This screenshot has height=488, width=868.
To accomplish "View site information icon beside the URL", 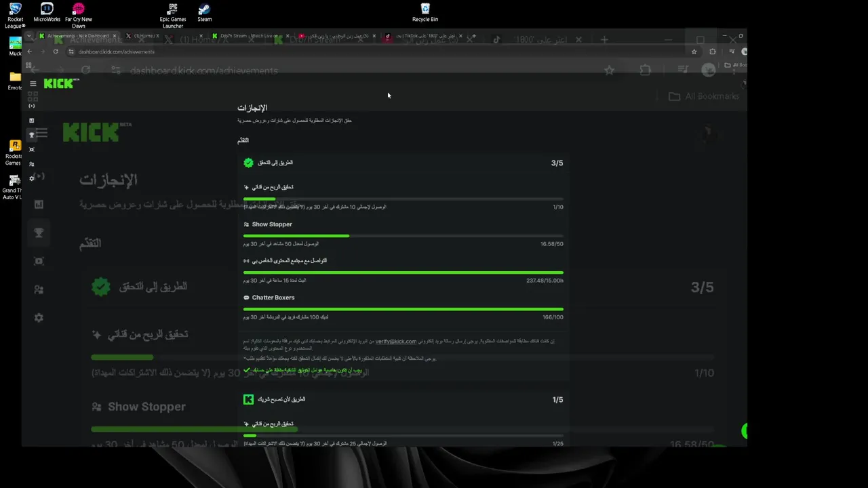I will point(72,52).
